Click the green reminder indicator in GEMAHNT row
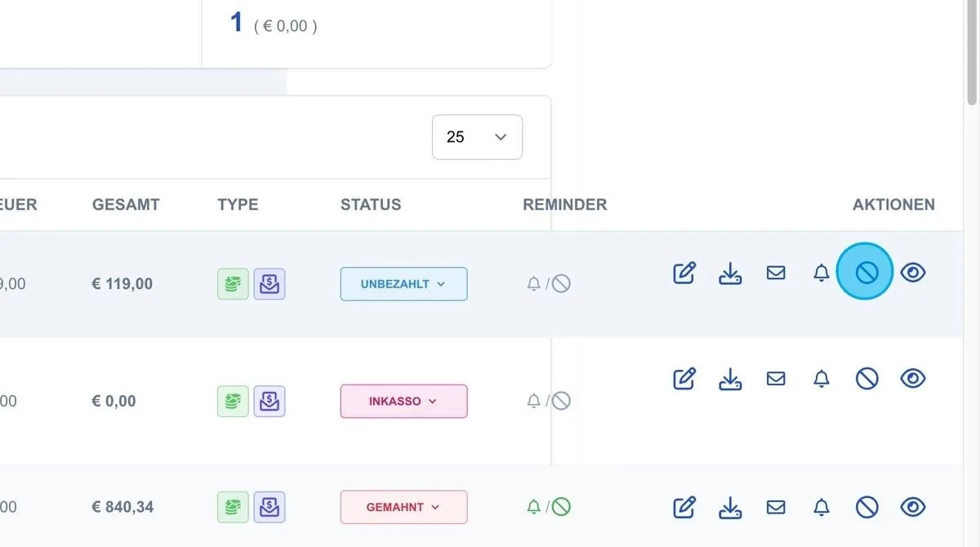Viewport: 980px width, 547px height. (550, 507)
